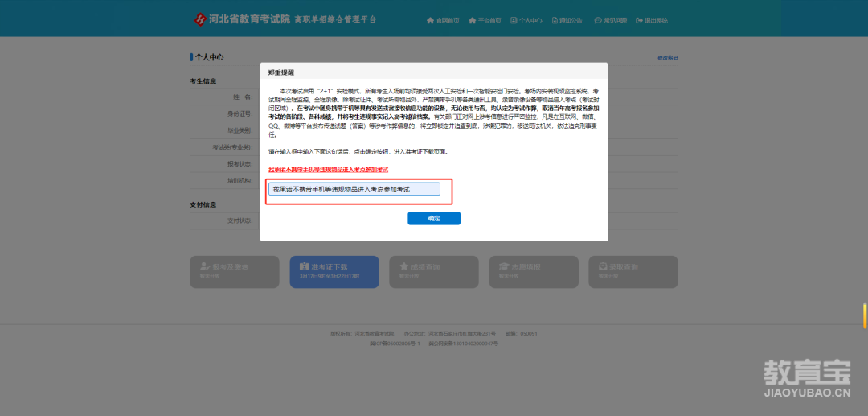Open 平台首页 in top navigation
Image resolution: width=868 pixels, height=416 pixels.
pyautogui.click(x=485, y=20)
